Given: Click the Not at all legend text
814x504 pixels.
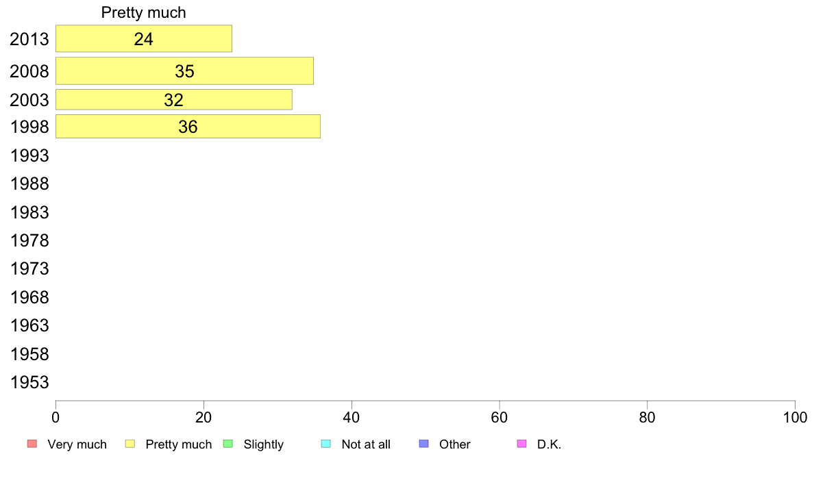Looking at the screenshot, I should coord(366,444).
